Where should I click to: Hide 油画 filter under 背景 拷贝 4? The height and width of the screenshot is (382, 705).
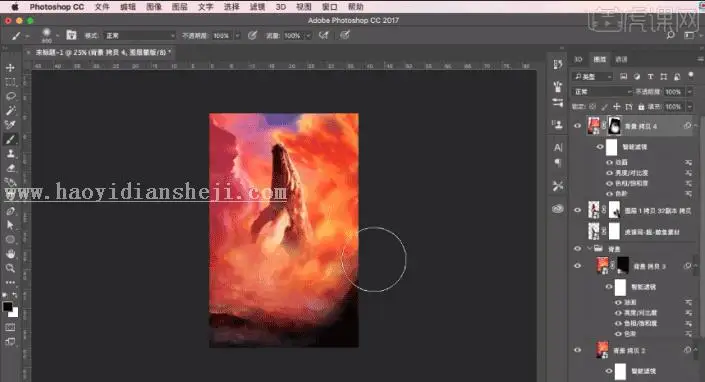pos(610,162)
